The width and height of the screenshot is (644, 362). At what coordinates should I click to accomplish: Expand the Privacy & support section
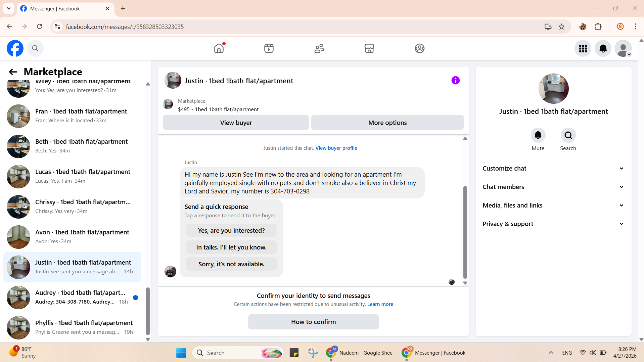[553, 224]
